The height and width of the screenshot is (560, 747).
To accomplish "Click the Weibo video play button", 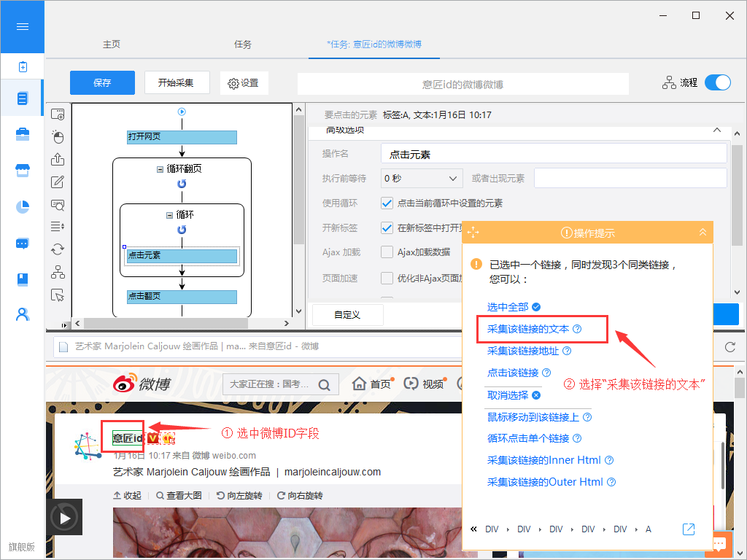I will pyautogui.click(x=64, y=517).
